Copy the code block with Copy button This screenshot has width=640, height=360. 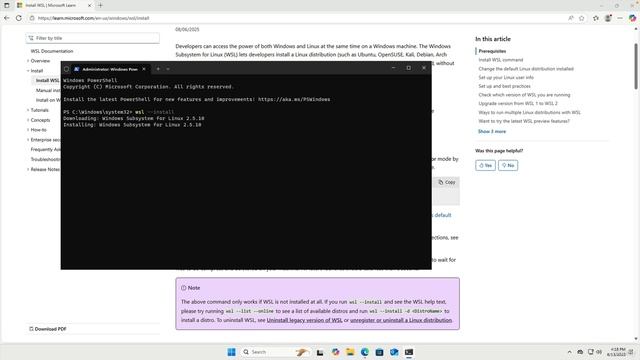pyautogui.click(x=447, y=182)
